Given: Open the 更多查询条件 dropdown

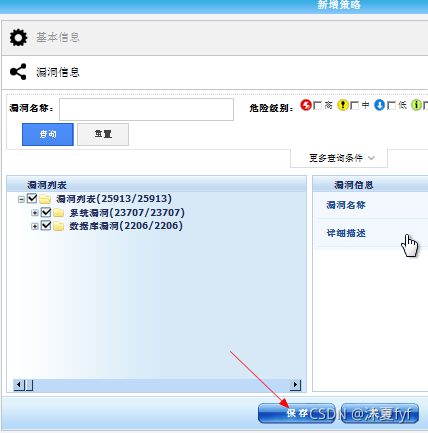Looking at the screenshot, I should 339,158.
